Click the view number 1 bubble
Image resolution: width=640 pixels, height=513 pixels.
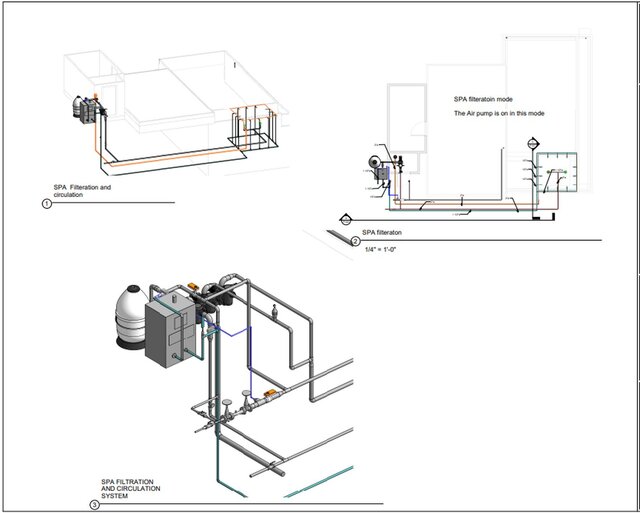pos(46,204)
